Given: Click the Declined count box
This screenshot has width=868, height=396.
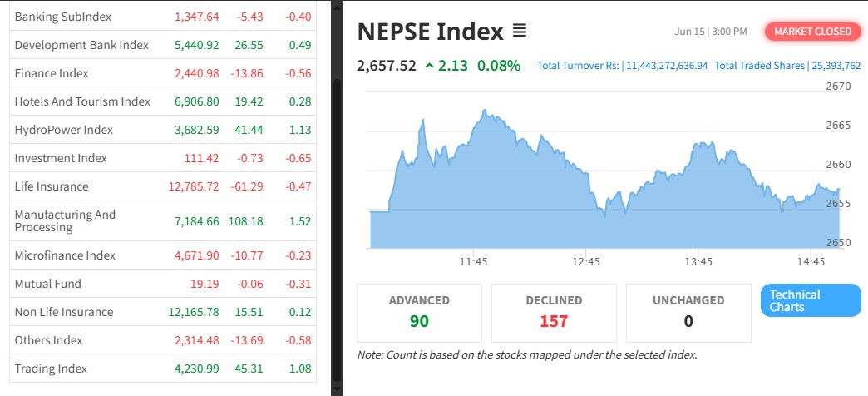Looking at the screenshot, I should (554, 312).
